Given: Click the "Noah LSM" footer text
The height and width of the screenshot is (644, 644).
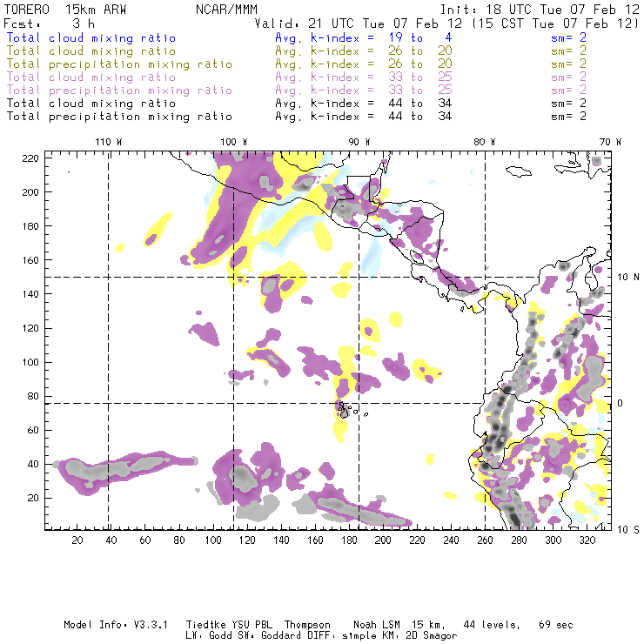Looking at the screenshot, I should 377,625.
